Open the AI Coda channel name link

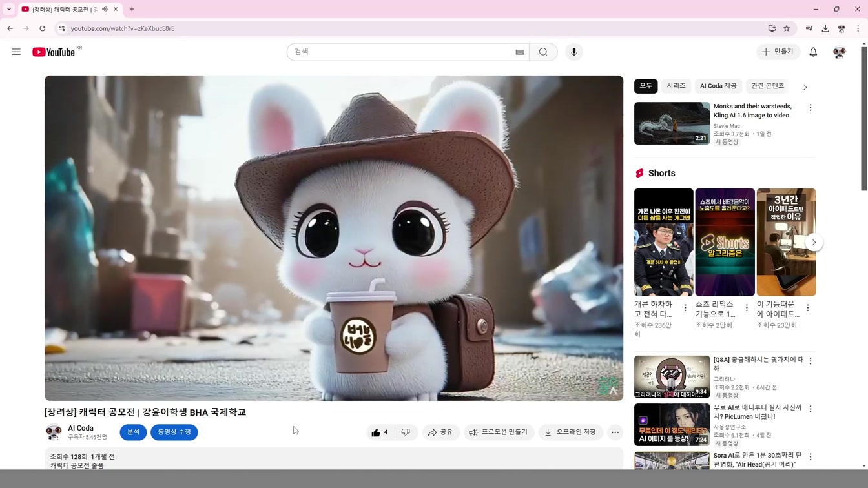coord(81,428)
